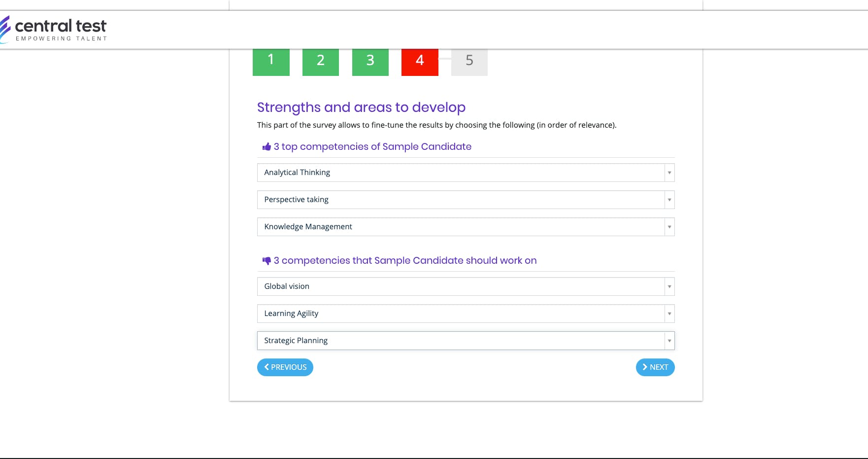Expand the Learning Agility dropdown

466,314
